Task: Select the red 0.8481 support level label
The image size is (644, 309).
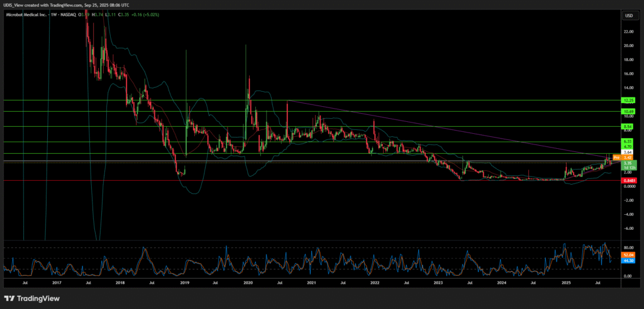Action: pyautogui.click(x=628, y=181)
